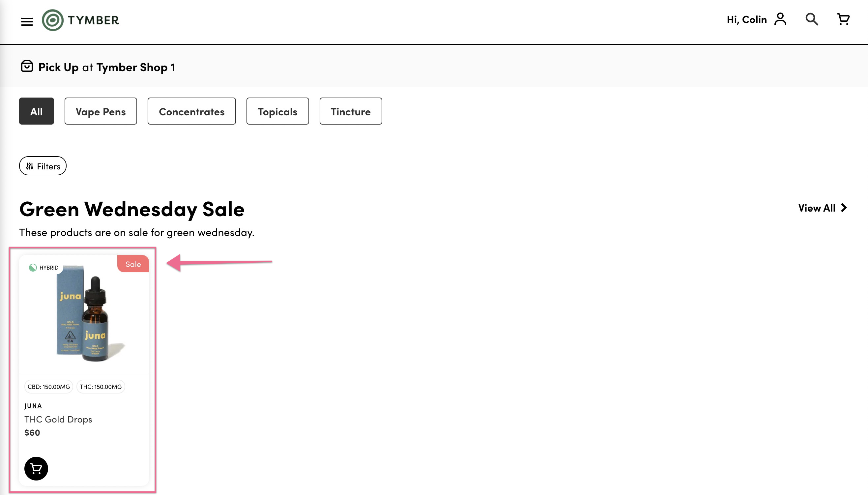Open the search magnifier icon
This screenshot has height=495, width=868.
coord(812,19)
